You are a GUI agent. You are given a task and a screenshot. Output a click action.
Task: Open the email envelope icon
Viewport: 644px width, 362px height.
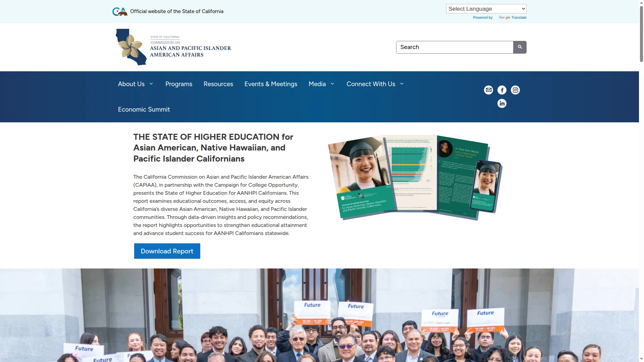click(x=488, y=90)
